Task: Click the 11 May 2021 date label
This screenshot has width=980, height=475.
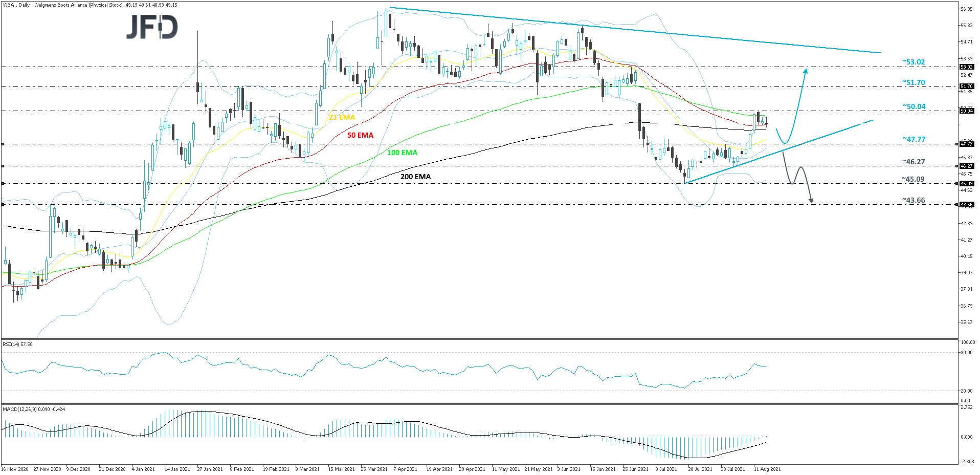Action: point(506,469)
